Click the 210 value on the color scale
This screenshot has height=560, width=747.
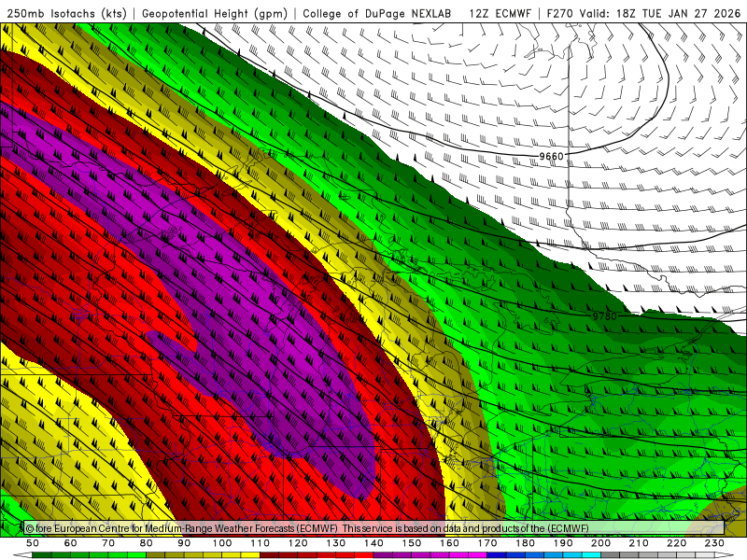point(639,543)
